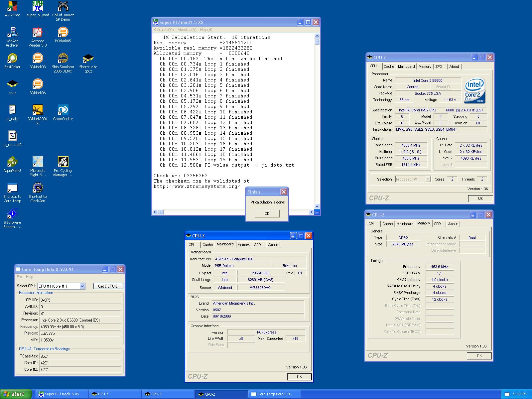This screenshot has width=532, height=399.
Task: Click Super PI horizontal scrollbar right arrow
Action: pyautogui.click(x=311, y=212)
